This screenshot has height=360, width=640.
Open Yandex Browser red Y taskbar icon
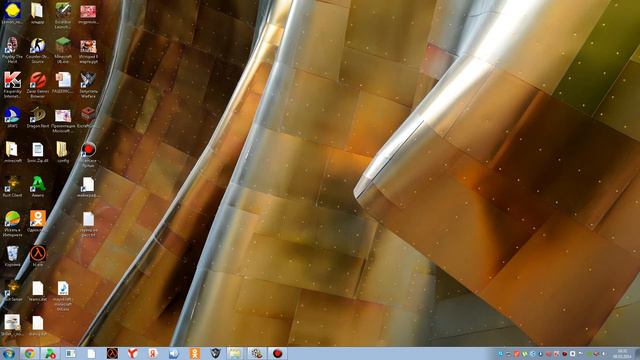pos(133,353)
